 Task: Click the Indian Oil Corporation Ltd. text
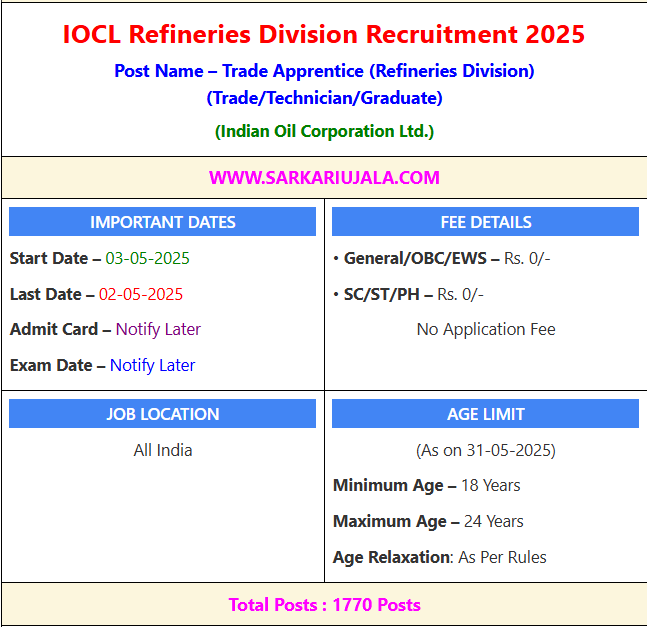324,131
